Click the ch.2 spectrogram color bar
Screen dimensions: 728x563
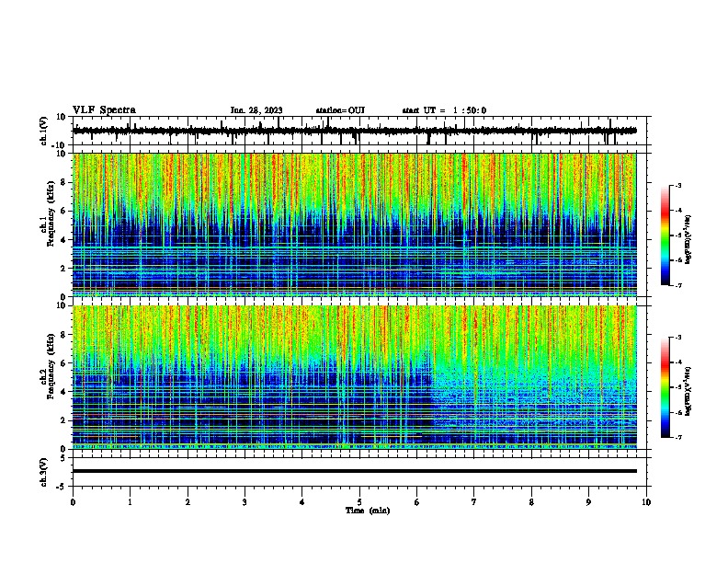(x=665, y=387)
